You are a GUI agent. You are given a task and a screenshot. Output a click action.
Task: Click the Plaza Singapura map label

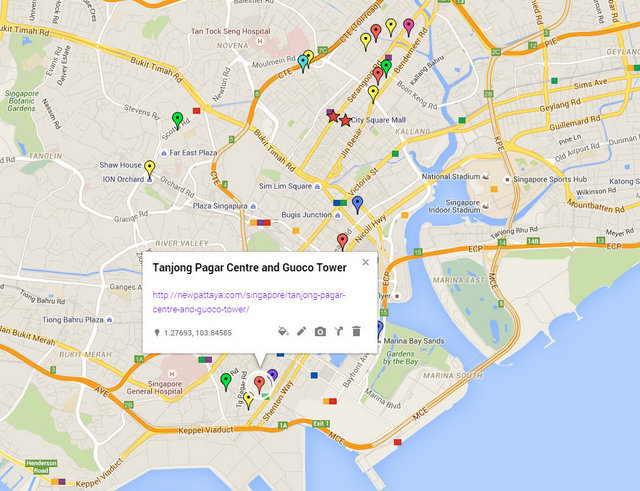(220, 206)
